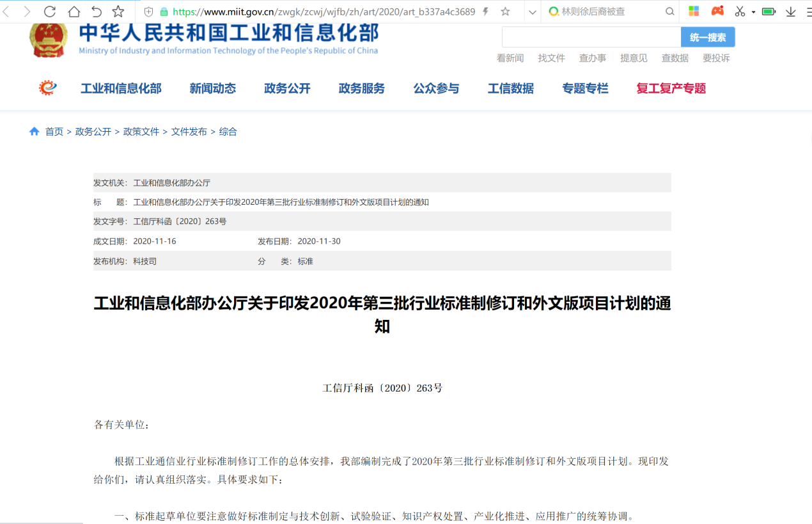
Task: Click the colorful grid apps icon
Action: pos(694,12)
